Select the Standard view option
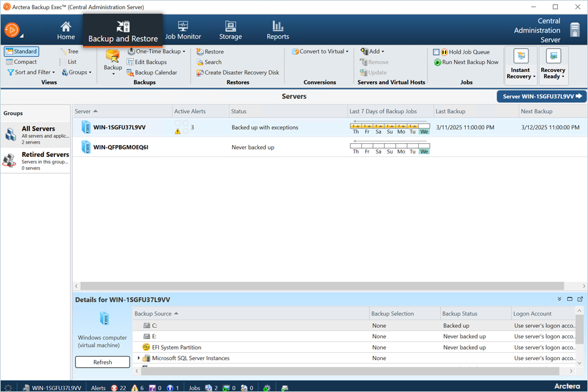The image size is (588, 392). coord(21,52)
